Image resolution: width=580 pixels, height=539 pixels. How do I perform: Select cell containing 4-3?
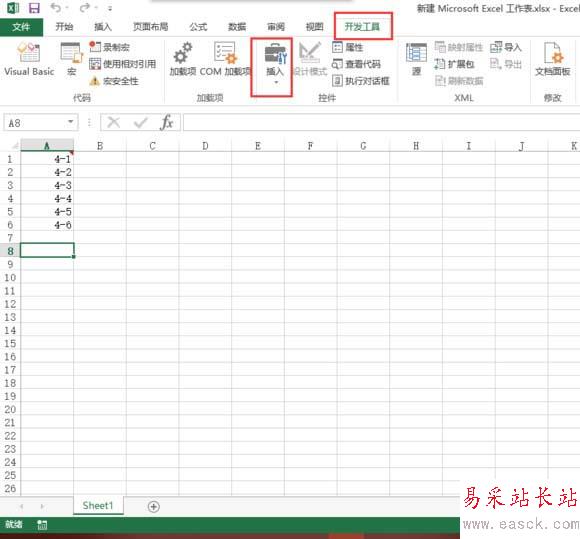click(47, 185)
